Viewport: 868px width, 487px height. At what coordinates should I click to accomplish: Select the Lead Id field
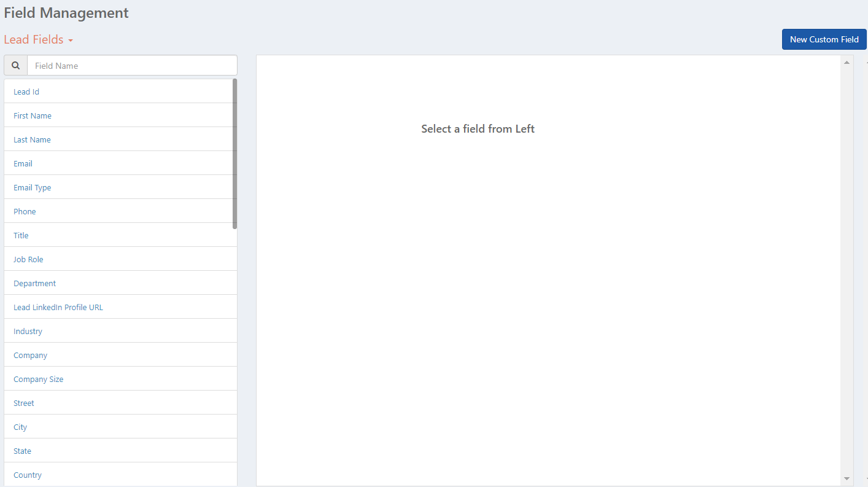[x=120, y=92]
